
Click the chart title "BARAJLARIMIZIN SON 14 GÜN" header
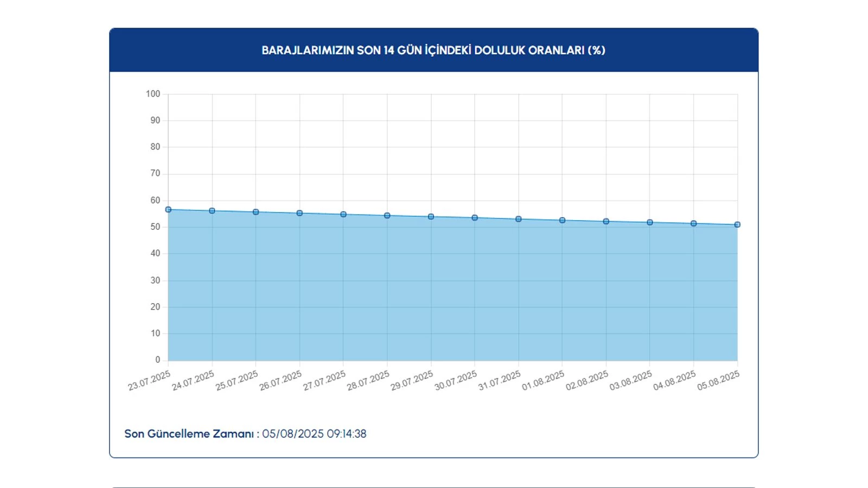(x=433, y=50)
